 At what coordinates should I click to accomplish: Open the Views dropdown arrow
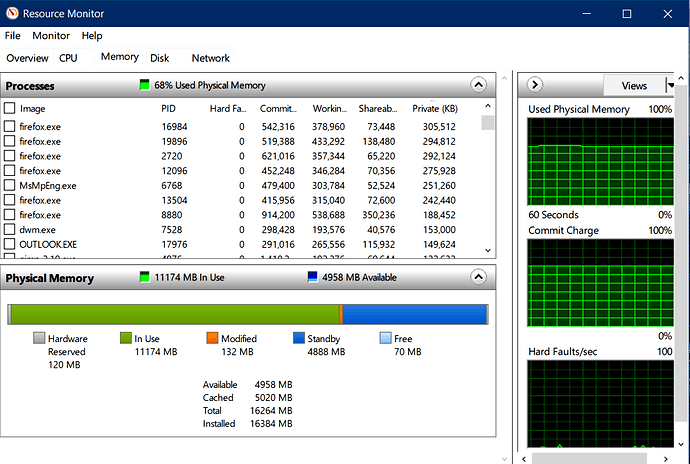tap(670, 85)
